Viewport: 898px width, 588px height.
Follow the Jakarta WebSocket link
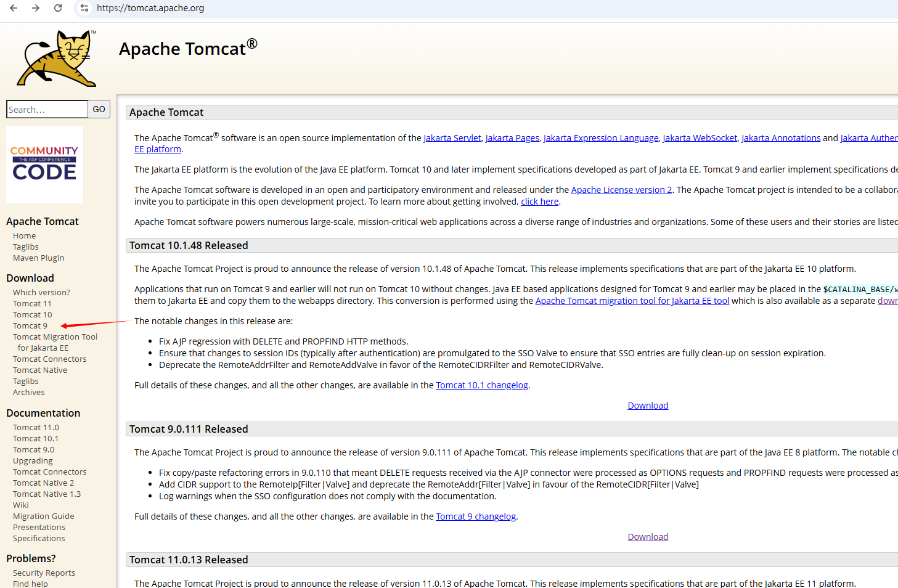click(700, 138)
